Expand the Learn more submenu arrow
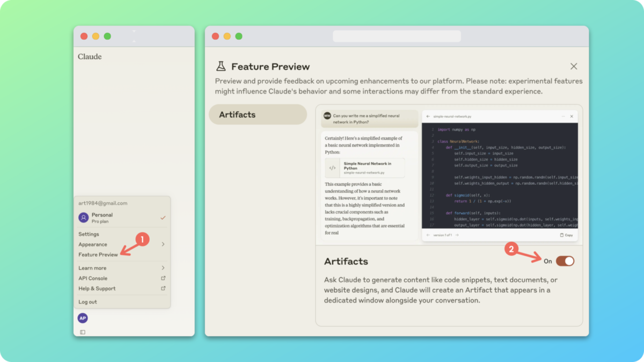Image resolution: width=644 pixels, height=362 pixels. tap(163, 268)
